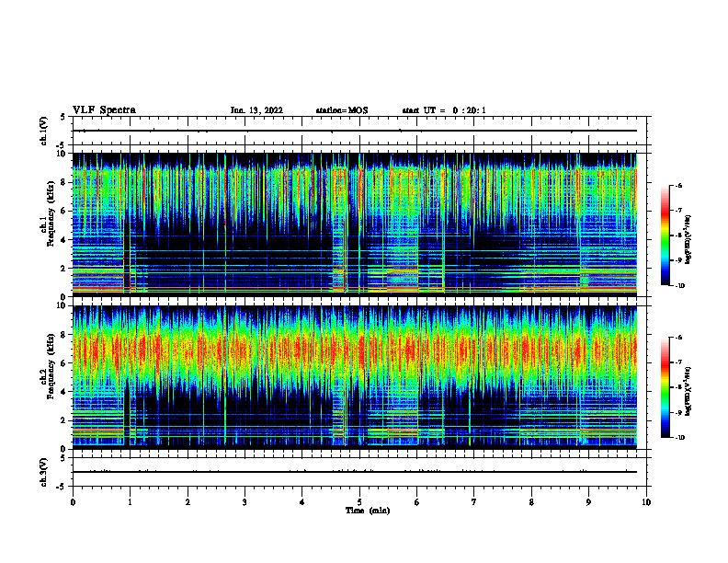Click the ch.3 voltage waveform trace

[x=355, y=472]
